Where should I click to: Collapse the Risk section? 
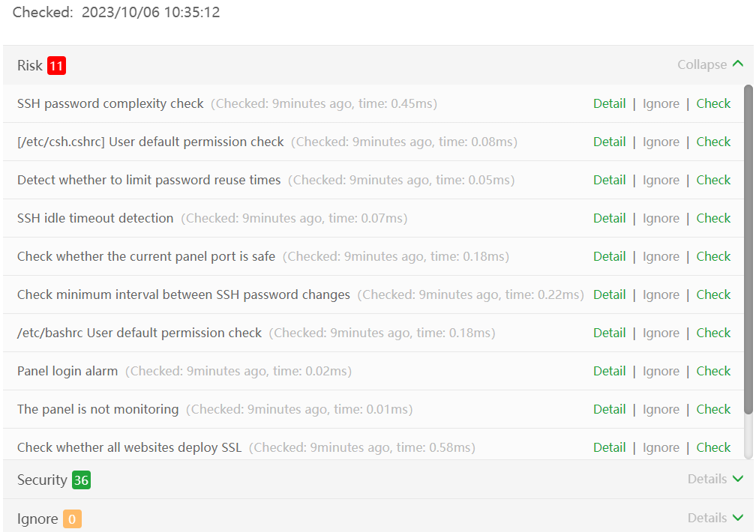[709, 64]
